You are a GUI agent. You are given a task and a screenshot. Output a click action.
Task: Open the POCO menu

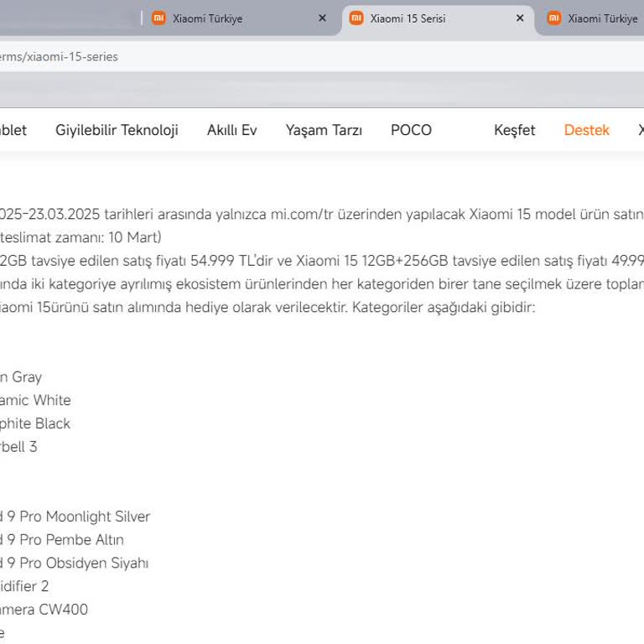[x=411, y=130]
